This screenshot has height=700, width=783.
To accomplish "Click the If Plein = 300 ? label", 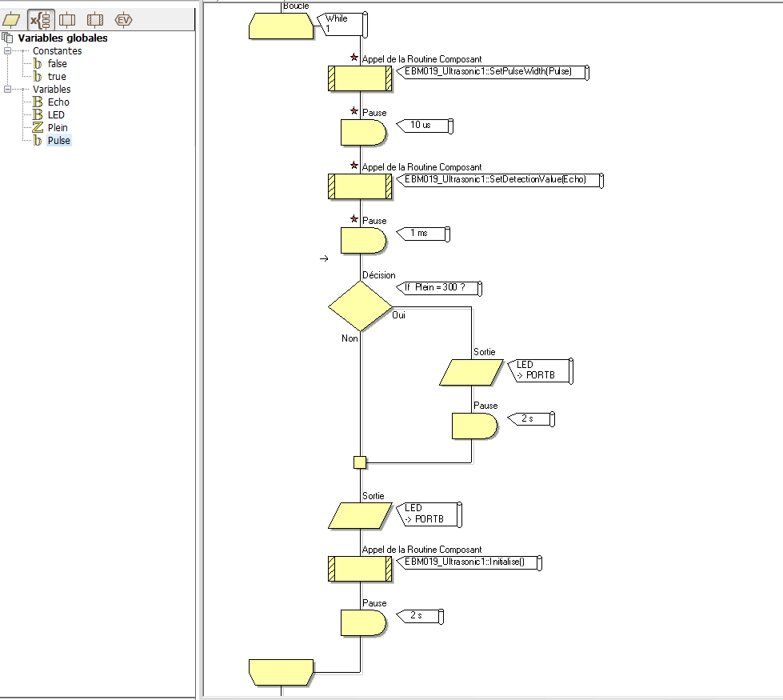I will pyautogui.click(x=439, y=288).
